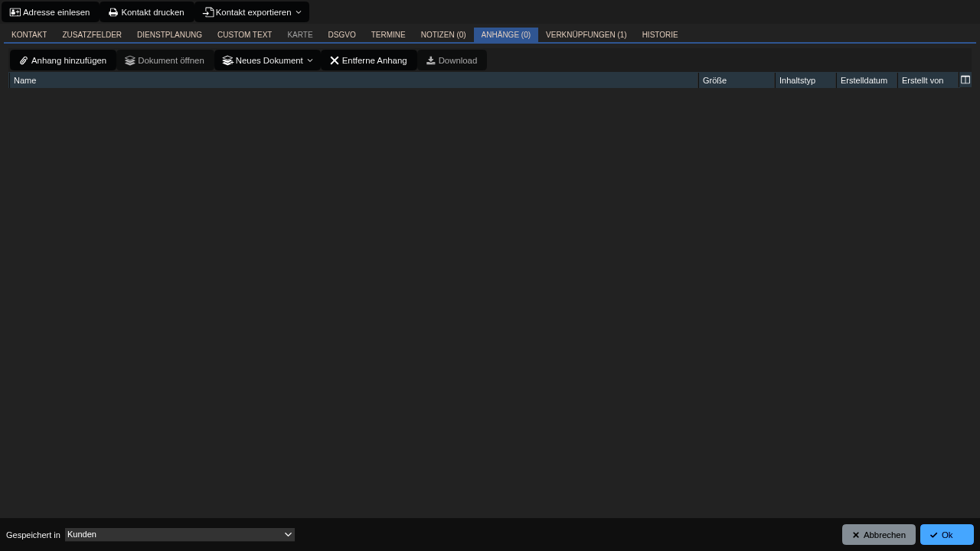Switch to the KONTAKT tab
This screenshot has height=551, width=980.
coord(29,35)
